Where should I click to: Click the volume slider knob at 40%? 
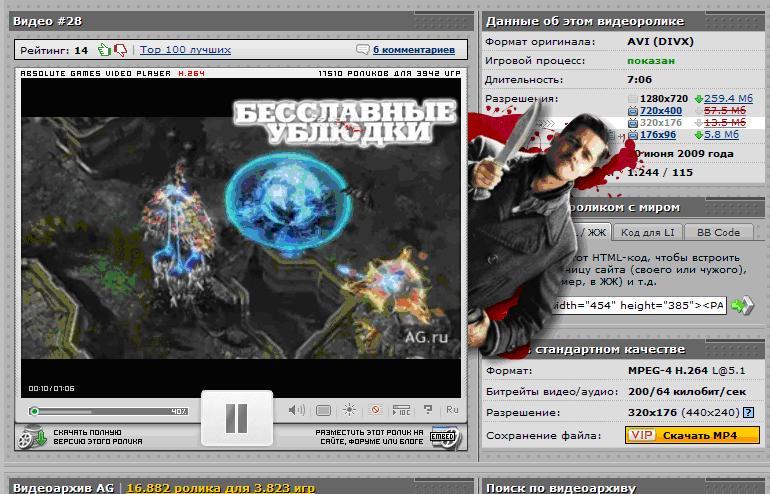pyautogui.click(x=34, y=411)
